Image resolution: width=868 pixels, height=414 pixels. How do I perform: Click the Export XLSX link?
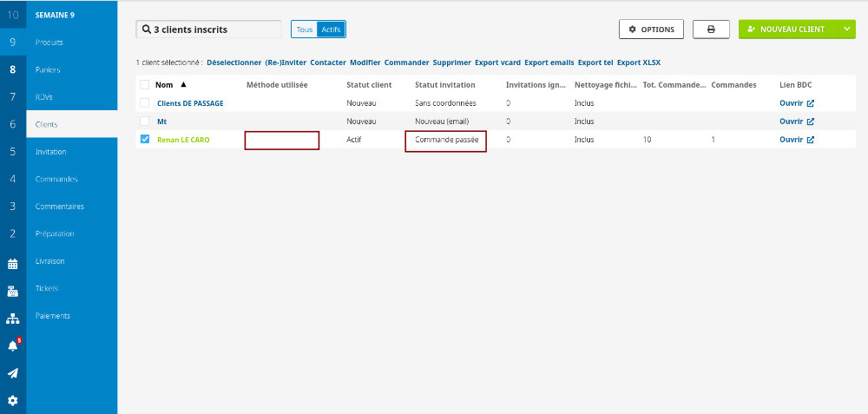coord(639,62)
